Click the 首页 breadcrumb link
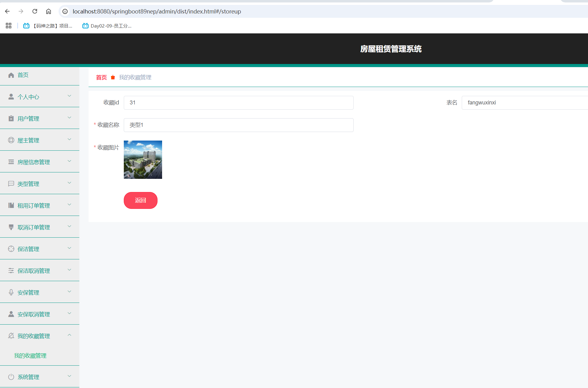 pyautogui.click(x=101, y=77)
